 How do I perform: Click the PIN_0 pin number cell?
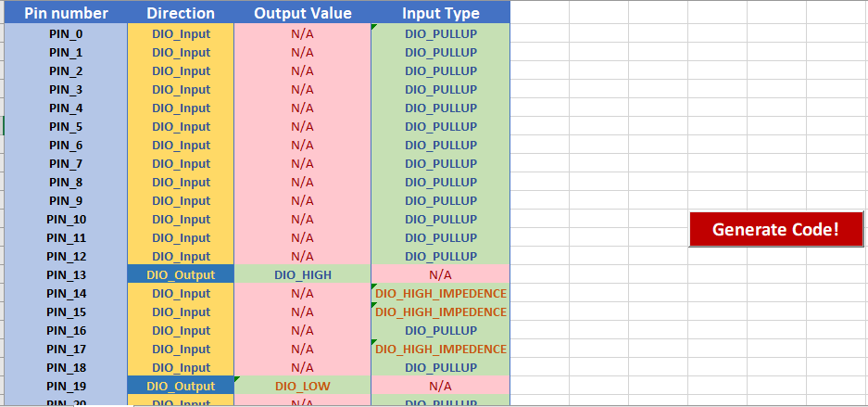click(x=66, y=33)
